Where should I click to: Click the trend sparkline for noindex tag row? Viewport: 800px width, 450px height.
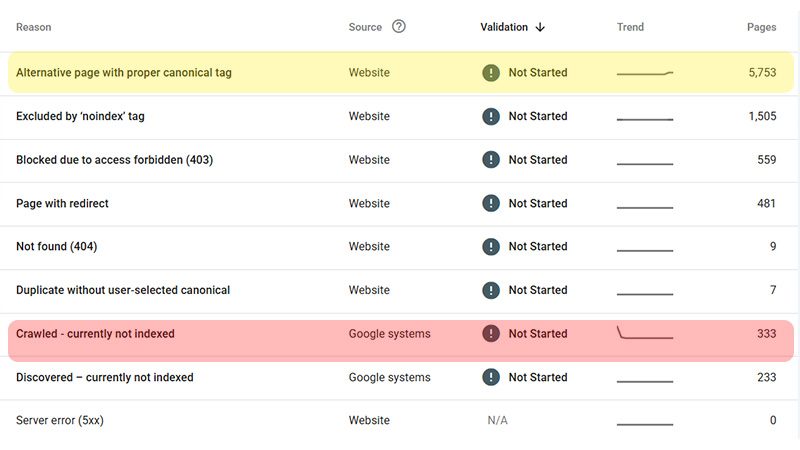[x=645, y=119]
